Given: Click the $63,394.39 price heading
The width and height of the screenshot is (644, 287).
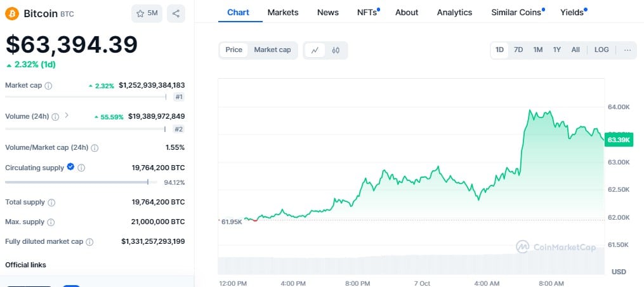Looking at the screenshot, I should [x=72, y=44].
